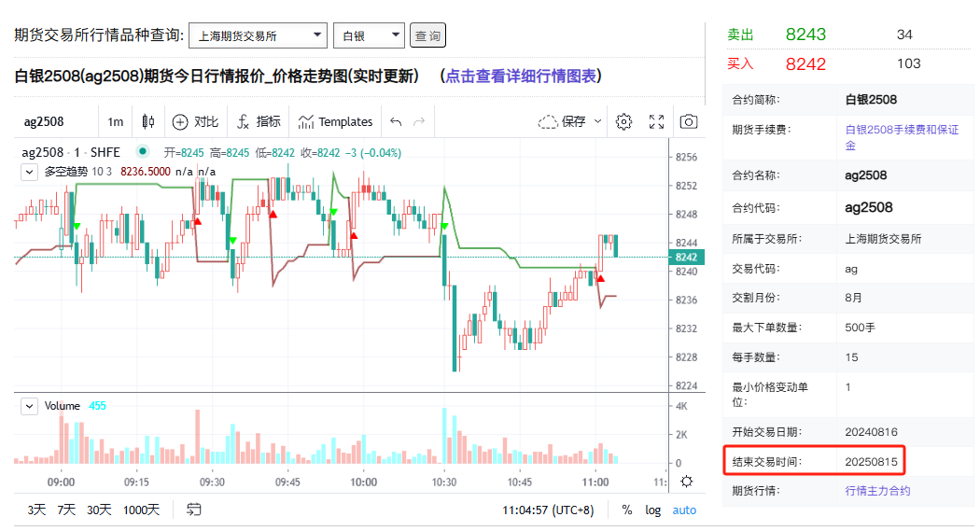
Task: Click sell price 8243
Action: tap(805, 35)
